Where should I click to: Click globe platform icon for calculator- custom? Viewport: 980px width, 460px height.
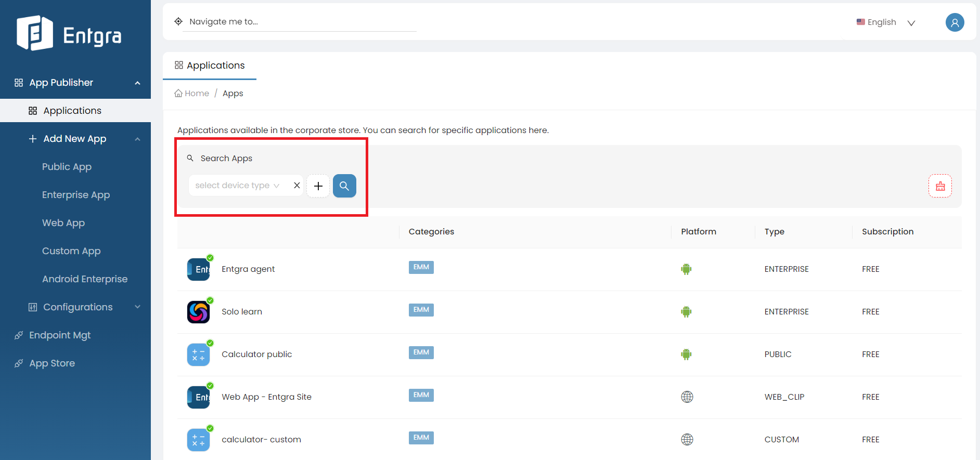[687, 440]
